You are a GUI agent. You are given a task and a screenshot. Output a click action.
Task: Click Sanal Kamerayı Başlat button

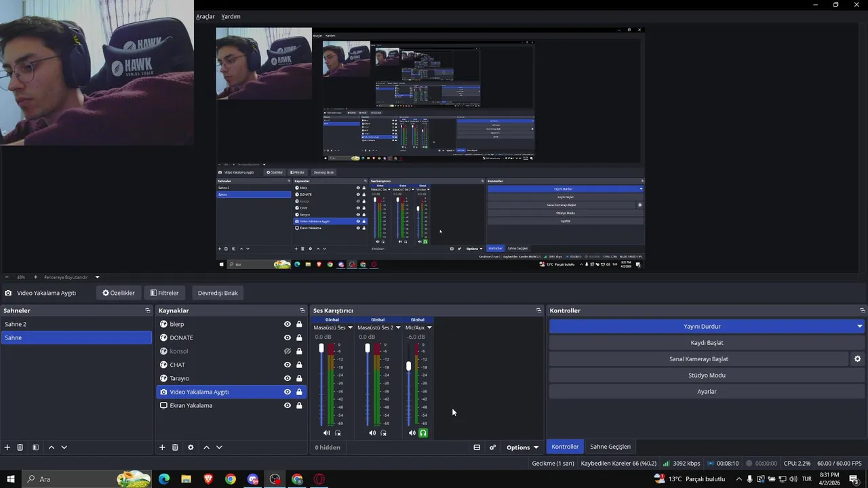pyautogui.click(x=698, y=359)
